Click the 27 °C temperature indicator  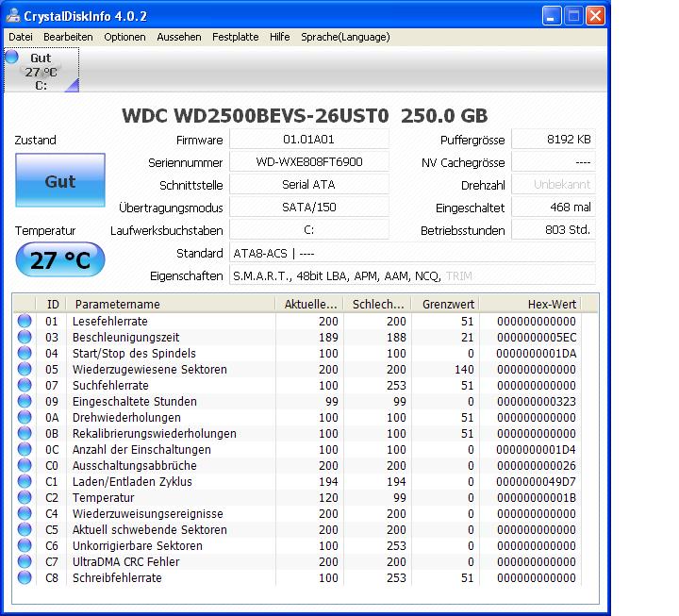60,260
